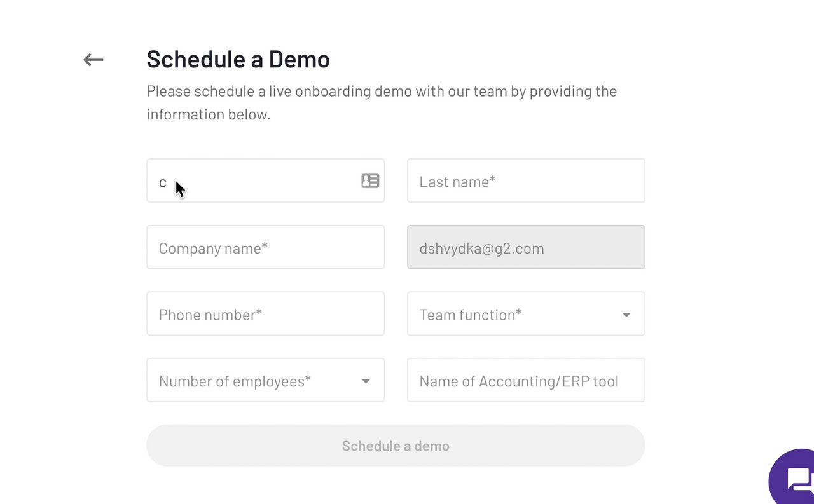
Task: Click the "Team function*" placeholder label
Action: click(471, 315)
